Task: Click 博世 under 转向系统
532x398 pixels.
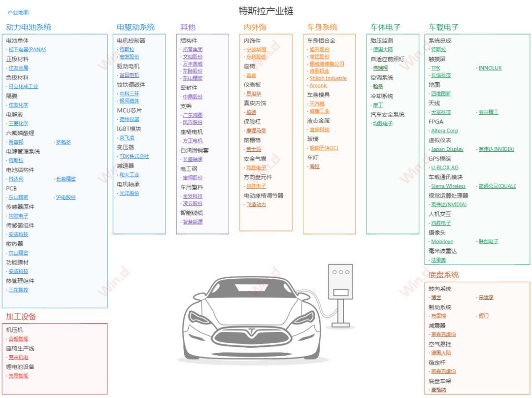Action: pos(436,298)
